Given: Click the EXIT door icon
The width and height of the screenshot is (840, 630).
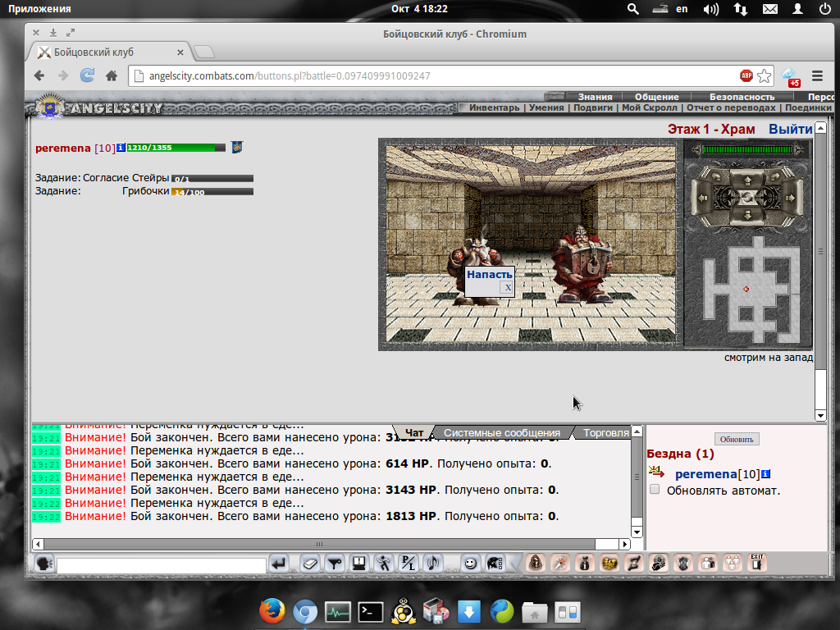Looking at the screenshot, I should click(x=757, y=563).
